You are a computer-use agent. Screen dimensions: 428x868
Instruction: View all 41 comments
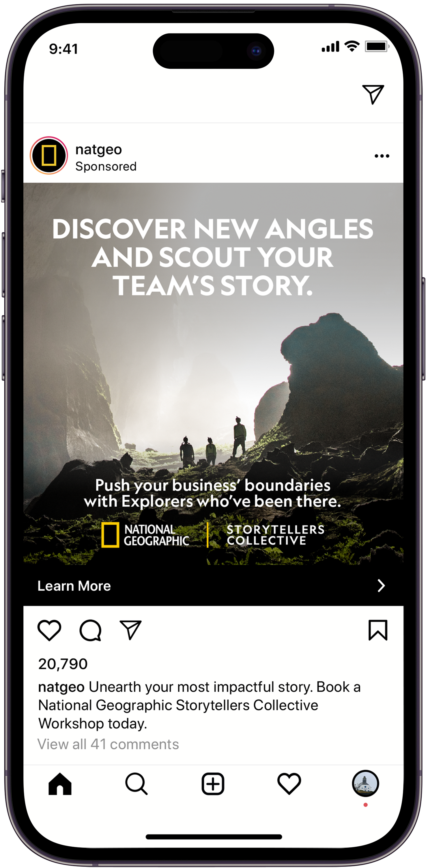coord(108,744)
